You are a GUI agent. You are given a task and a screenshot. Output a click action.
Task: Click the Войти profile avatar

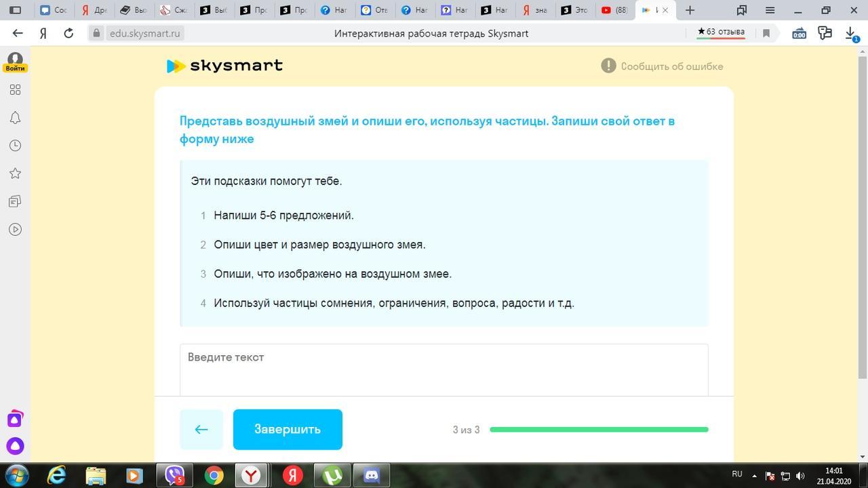pyautogui.click(x=15, y=62)
